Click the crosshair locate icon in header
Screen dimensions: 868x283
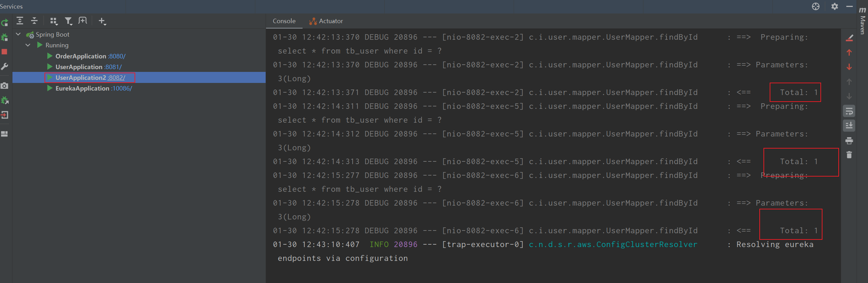pos(816,7)
